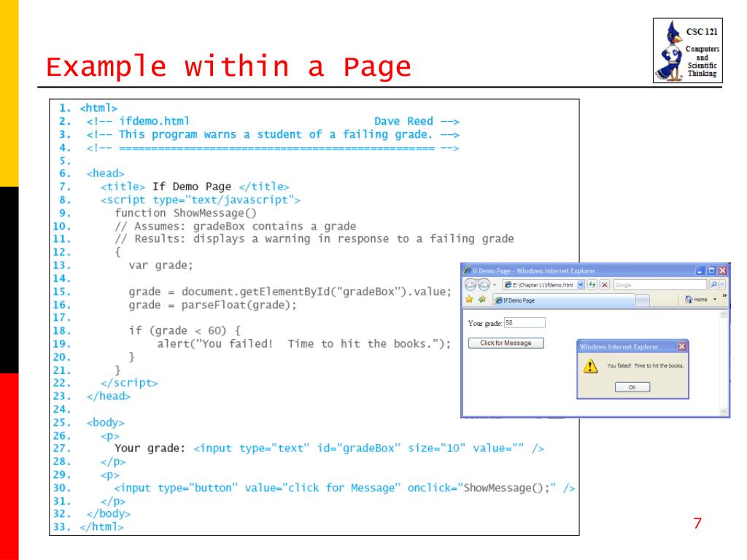Click the alert text 'You failed! Time to hit the books.'
The image size is (747, 560).
[645, 366]
